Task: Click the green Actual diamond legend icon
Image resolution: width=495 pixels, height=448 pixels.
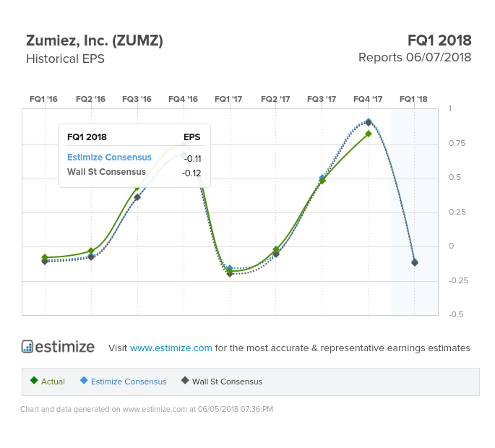Action: pos(34,380)
